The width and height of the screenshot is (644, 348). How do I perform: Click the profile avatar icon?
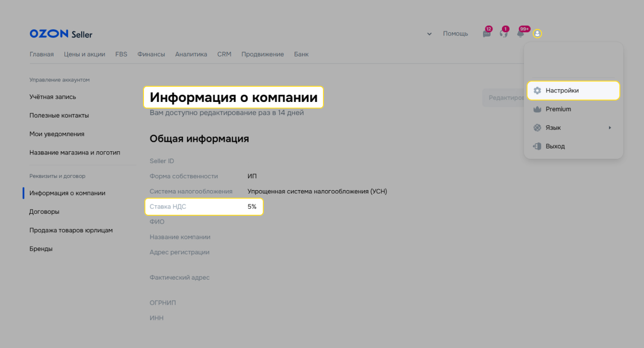point(537,34)
